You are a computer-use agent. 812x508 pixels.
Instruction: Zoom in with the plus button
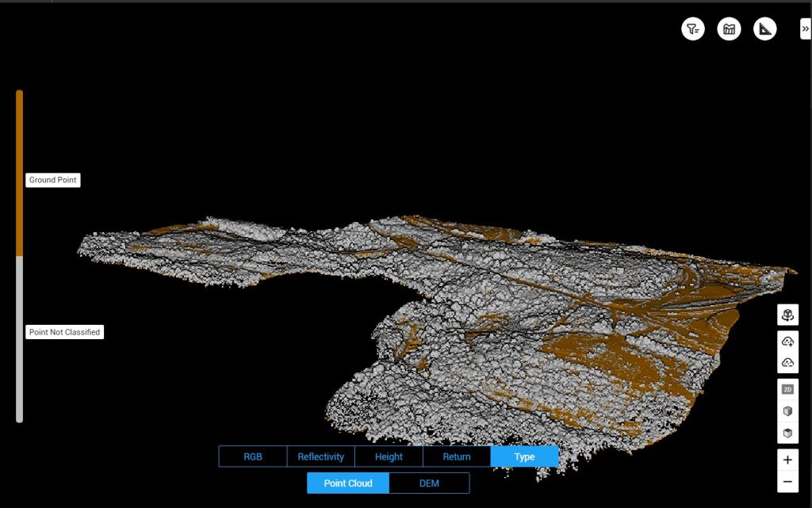pyautogui.click(x=787, y=460)
